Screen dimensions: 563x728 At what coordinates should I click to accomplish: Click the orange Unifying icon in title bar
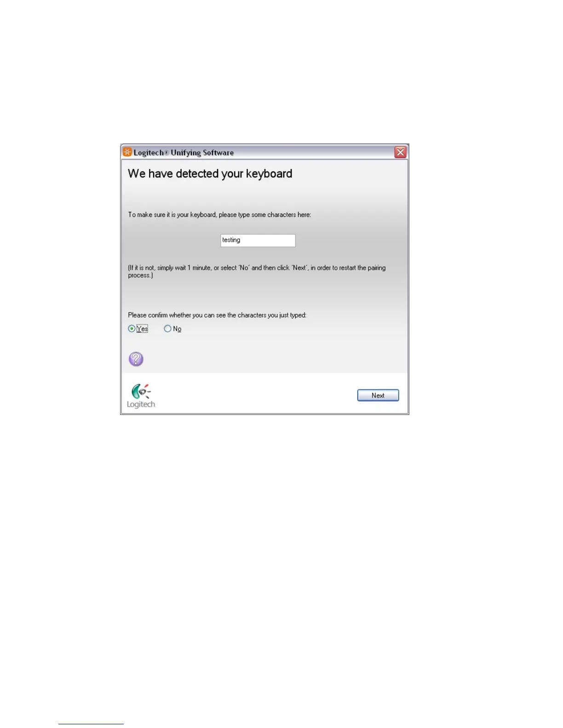(127, 152)
